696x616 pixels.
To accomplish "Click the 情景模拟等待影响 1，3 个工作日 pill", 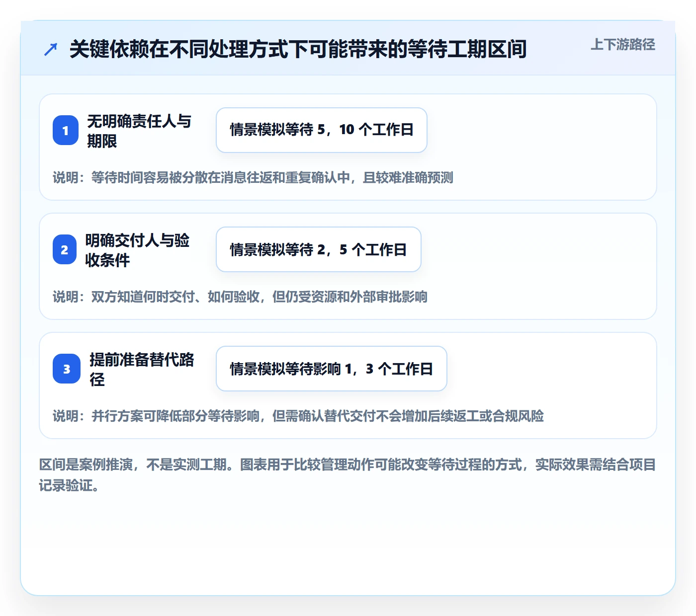I will coord(332,369).
